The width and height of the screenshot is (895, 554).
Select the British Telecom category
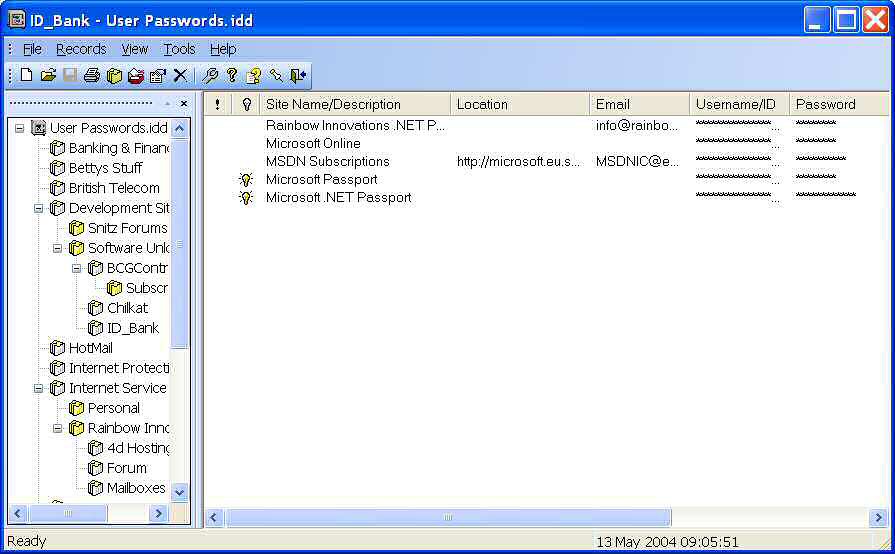coord(114,188)
